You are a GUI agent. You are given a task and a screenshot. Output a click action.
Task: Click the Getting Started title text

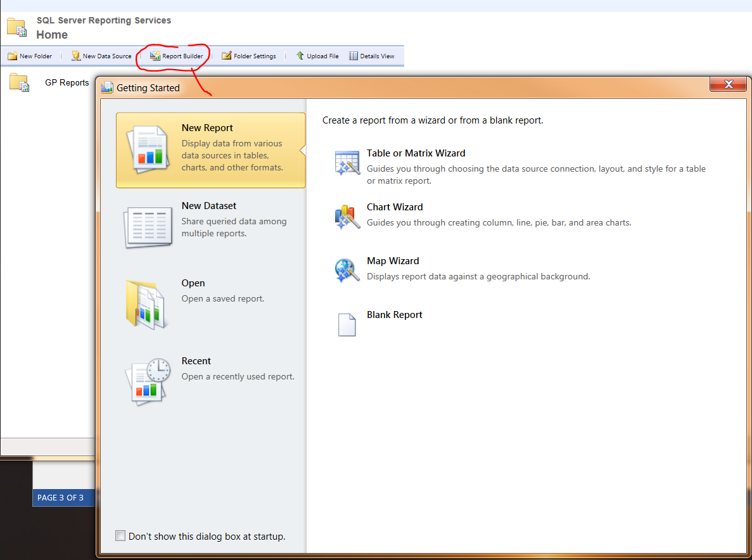(148, 88)
